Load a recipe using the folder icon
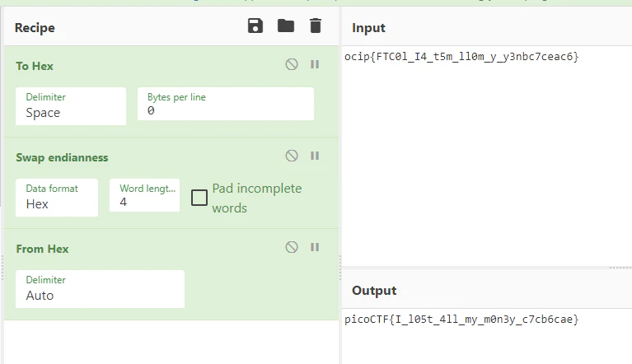This screenshot has height=364, width=632. point(286,26)
